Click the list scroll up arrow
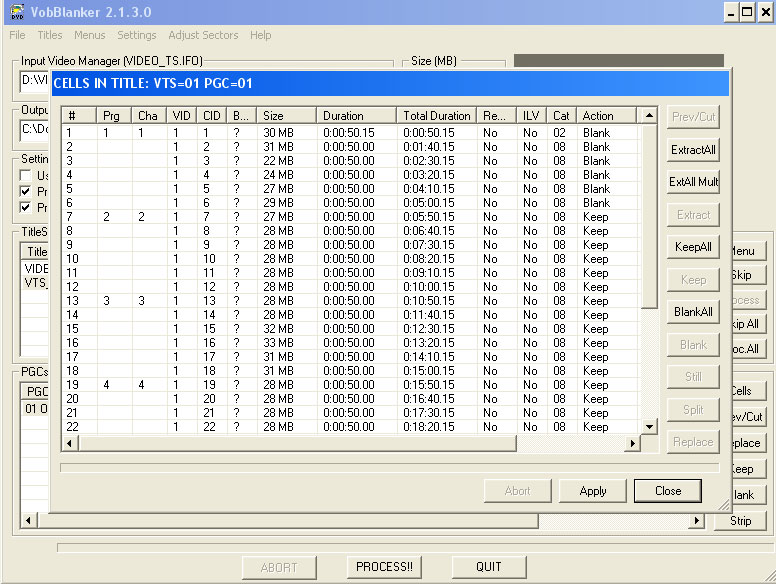 (649, 116)
